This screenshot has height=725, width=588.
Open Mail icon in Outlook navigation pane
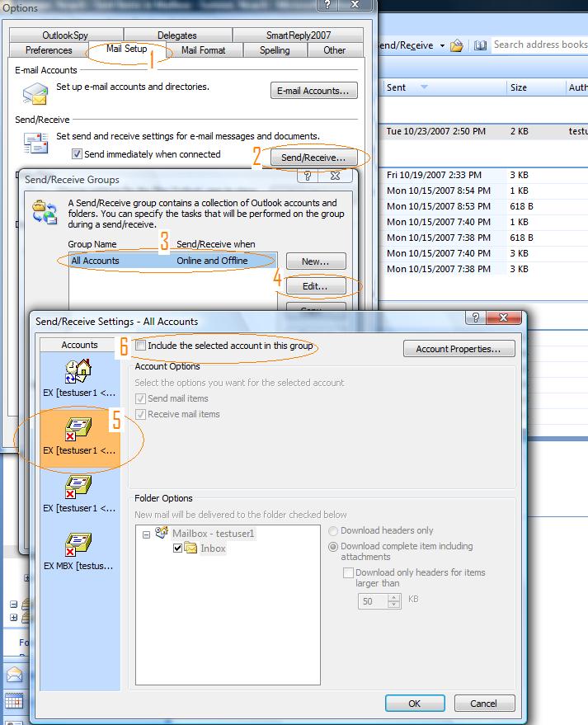[14, 675]
